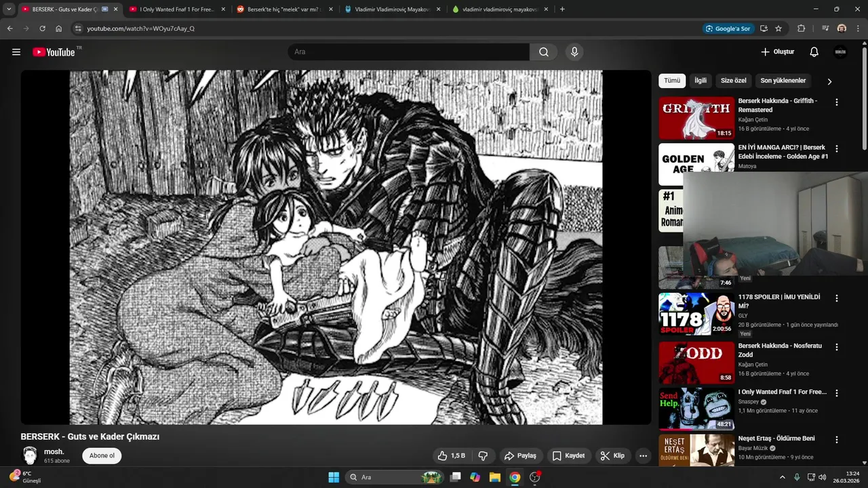Select the İlgili filter chip
Viewport: 868px width, 488px height.
(701, 81)
